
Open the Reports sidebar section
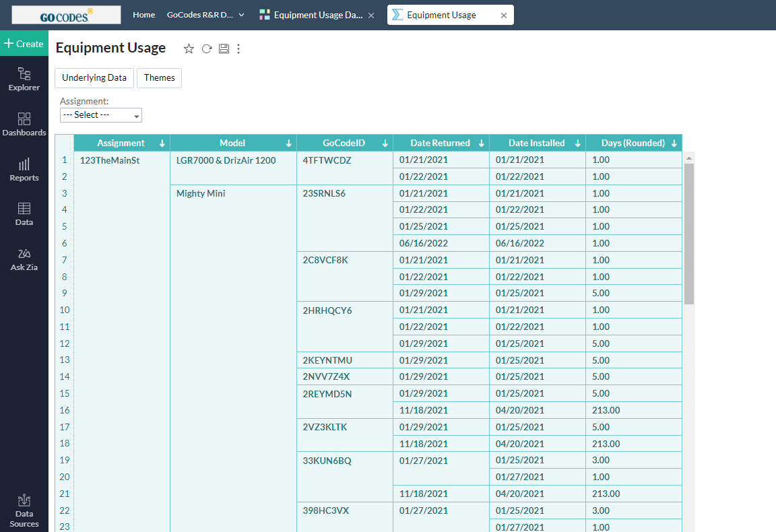pyautogui.click(x=24, y=170)
